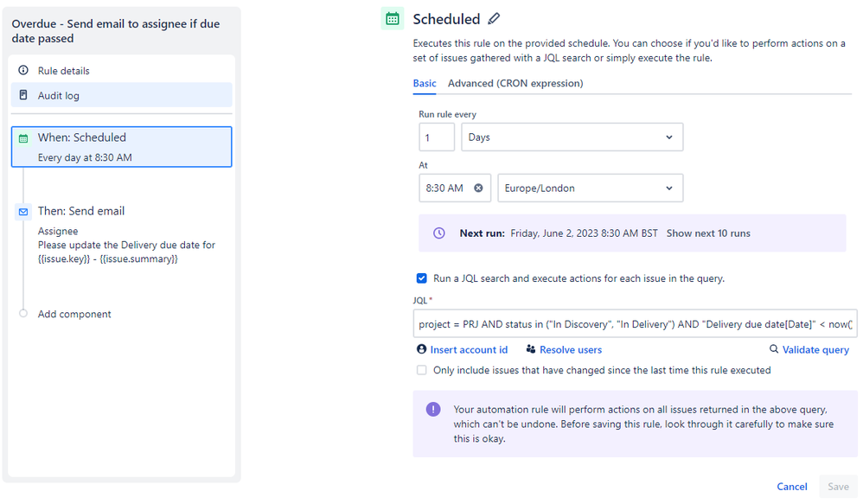Click the purple warning info icon
The height and width of the screenshot is (504, 863).
pyautogui.click(x=433, y=409)
